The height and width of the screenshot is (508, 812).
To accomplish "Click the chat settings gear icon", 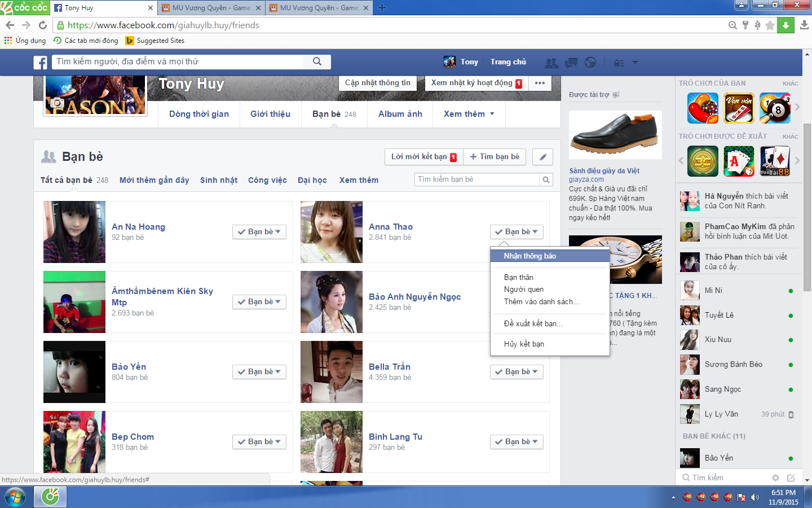I will click(775, 478).
